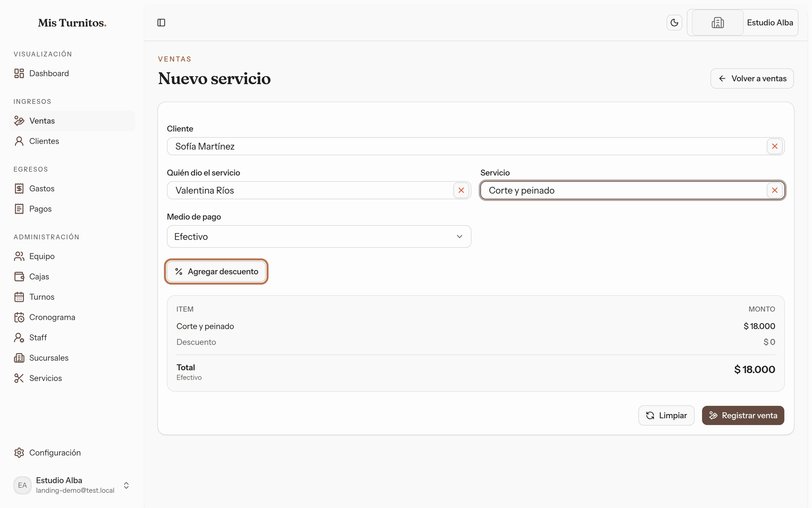This screenshot has width=812, height=508.
Task: Open the Medio de pago Efectivo dropdown
Action: (319, 237)
